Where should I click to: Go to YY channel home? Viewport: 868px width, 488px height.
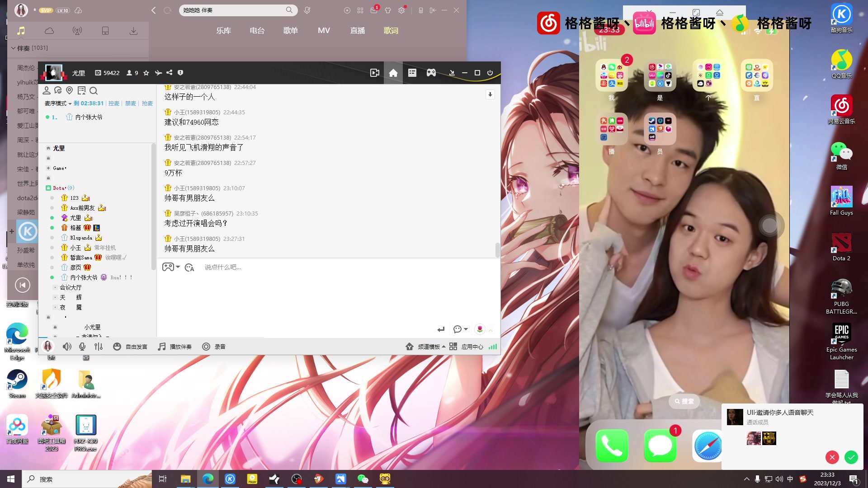[x=393, y=73]
